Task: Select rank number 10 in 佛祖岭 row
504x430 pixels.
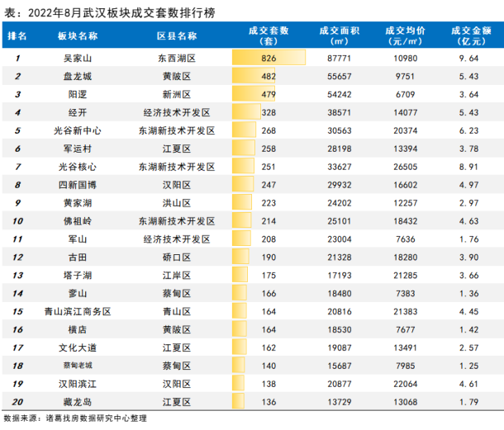Action: (x=17, y=221)
